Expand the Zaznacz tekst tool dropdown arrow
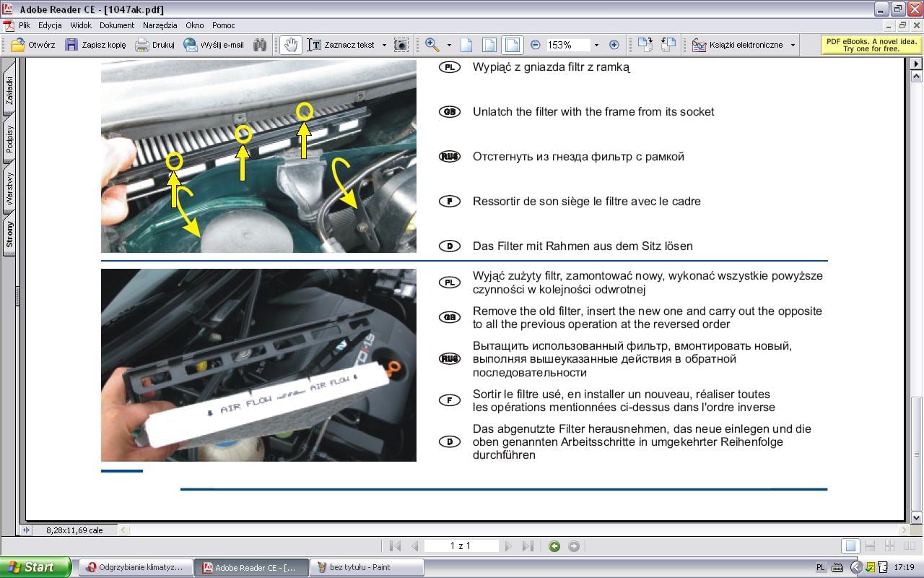Viewport: 924px width, 578px height. click(x=384, y=45)
